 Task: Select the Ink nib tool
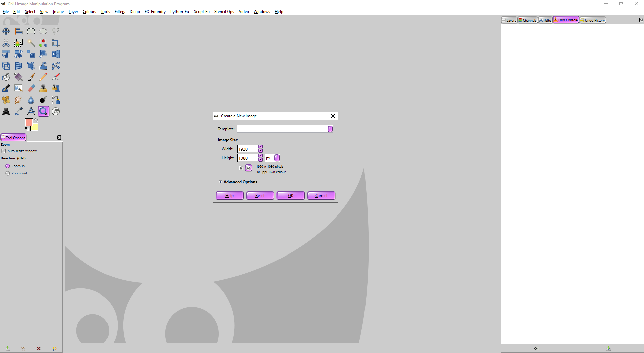point(6,88)
